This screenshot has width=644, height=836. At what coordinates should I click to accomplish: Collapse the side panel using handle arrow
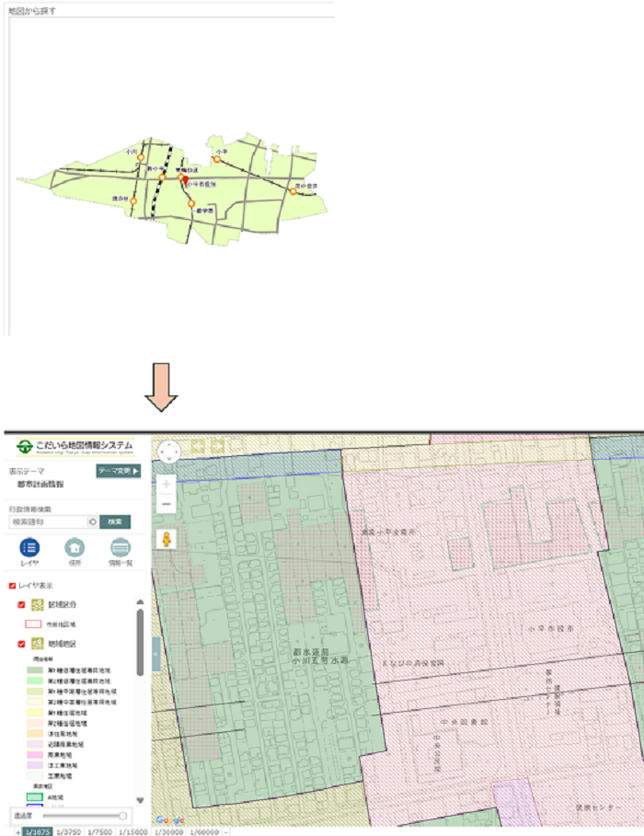point(155,655)
